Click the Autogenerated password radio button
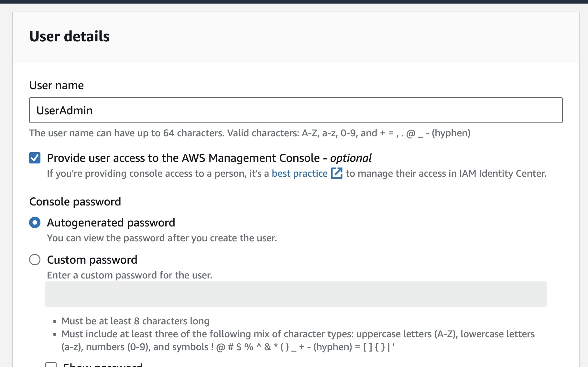588x367 pixels. 35,222
